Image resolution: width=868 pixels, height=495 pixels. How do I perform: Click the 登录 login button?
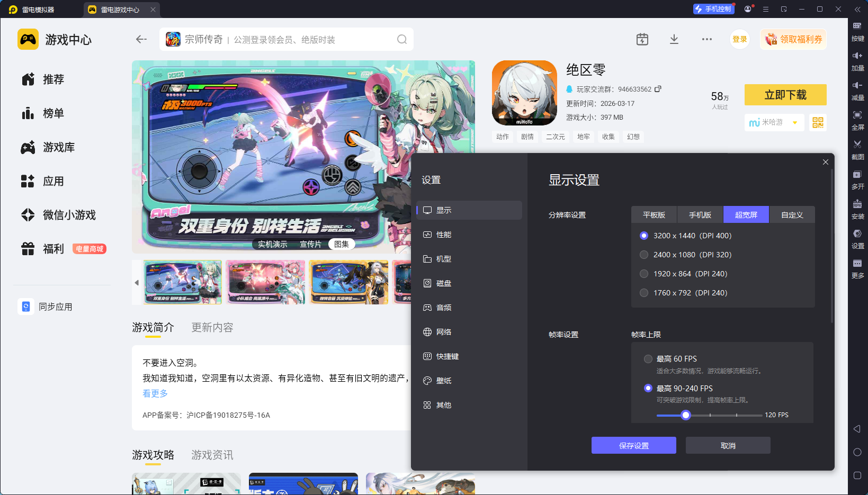740,39
